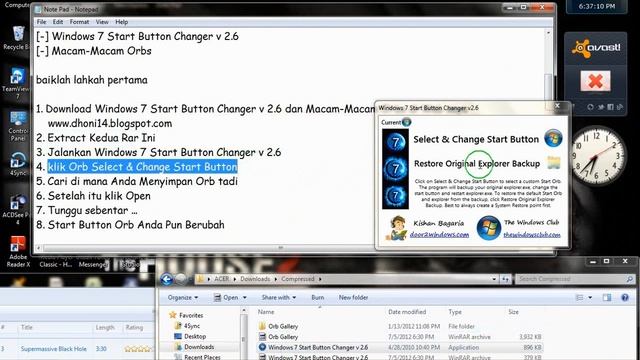Select the Orb Gallery folder icon
Image resolution: width=640 pixels, height=360 pixels.
coord(262,326)
